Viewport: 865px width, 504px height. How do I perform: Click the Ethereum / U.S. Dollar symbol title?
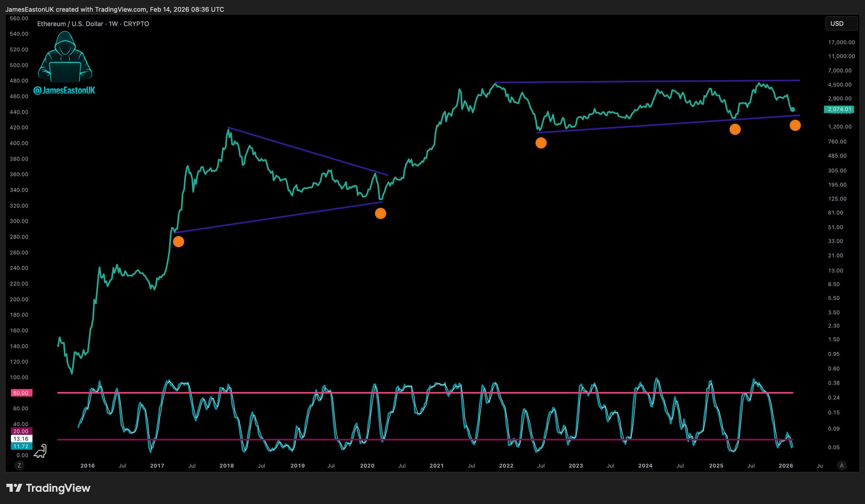click(70, 24)
